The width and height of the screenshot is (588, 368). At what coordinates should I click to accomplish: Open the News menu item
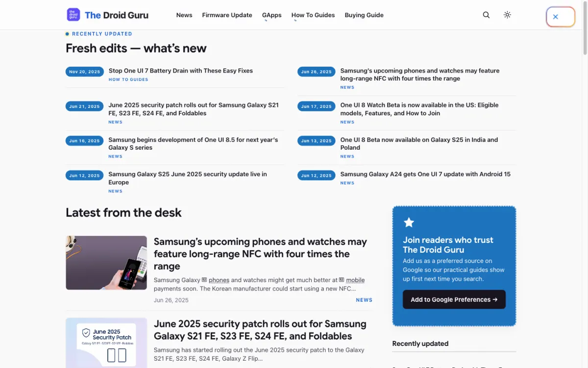point(184,15)
